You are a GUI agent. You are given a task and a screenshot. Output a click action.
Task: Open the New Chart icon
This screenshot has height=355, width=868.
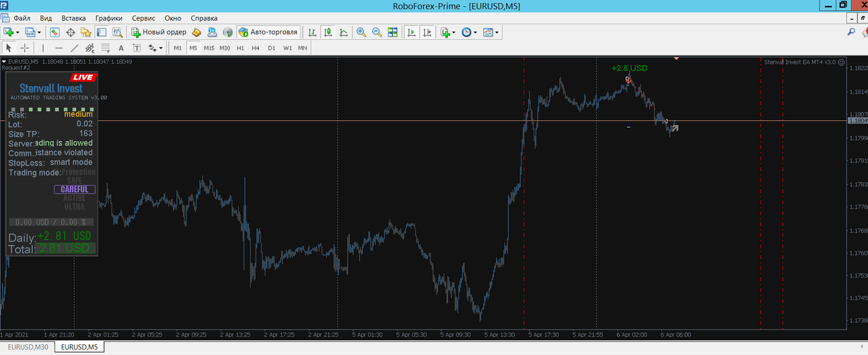pos(9,32)
